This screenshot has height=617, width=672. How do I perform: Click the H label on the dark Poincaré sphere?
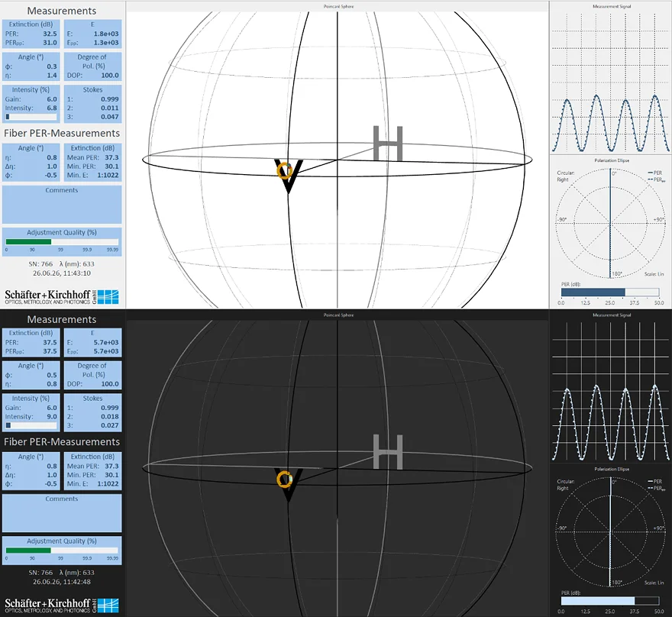[388, 451]
